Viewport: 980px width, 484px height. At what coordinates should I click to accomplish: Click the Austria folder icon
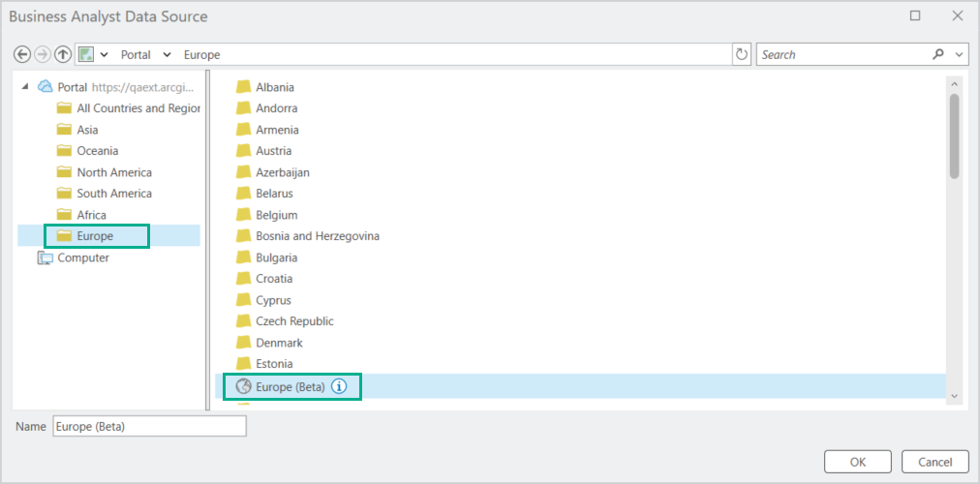pyautogui.click(x=243, y=150)
